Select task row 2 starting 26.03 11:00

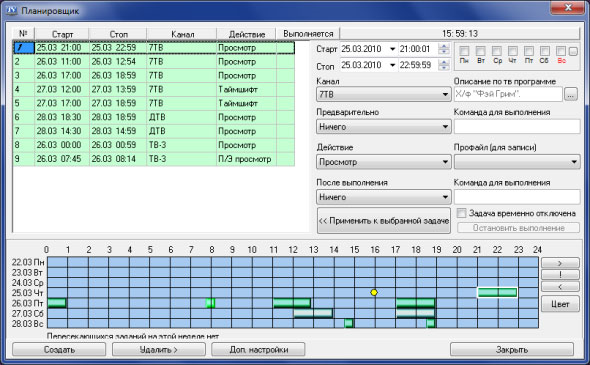tap(154, 61)
